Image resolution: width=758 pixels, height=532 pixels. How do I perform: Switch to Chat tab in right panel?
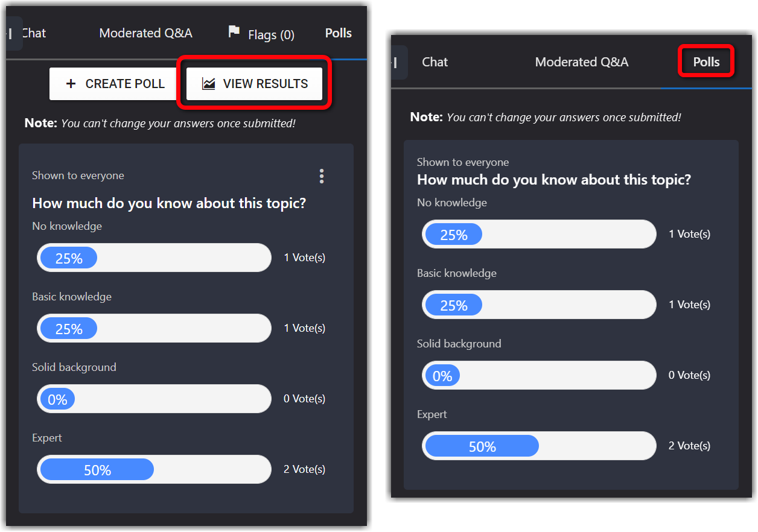tap(435, 62)
